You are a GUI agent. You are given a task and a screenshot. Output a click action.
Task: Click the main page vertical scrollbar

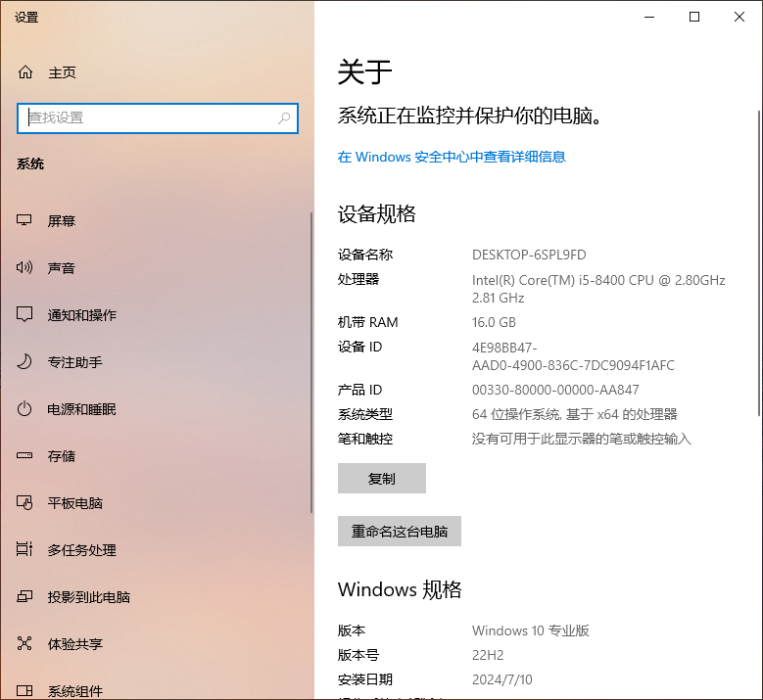click(x=759, y=262)
